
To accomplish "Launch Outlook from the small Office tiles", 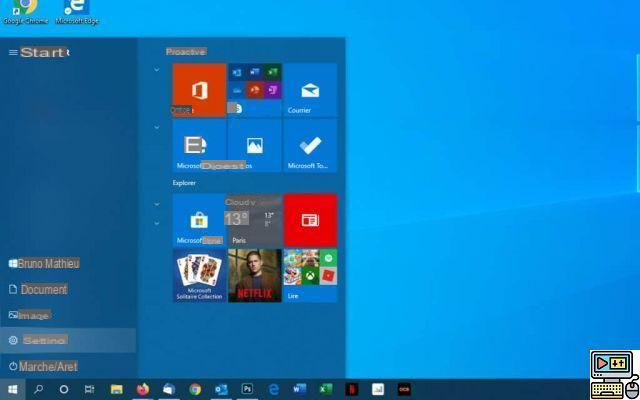I will pos(236,73).
